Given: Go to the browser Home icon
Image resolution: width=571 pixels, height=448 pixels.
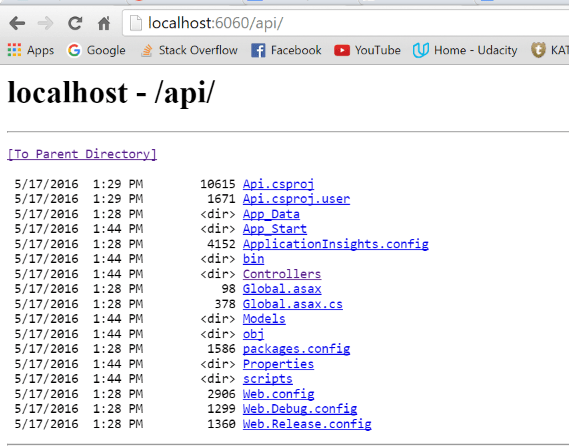Looking at the screenshot, I should pyautogui.click(x=104, y=24).
